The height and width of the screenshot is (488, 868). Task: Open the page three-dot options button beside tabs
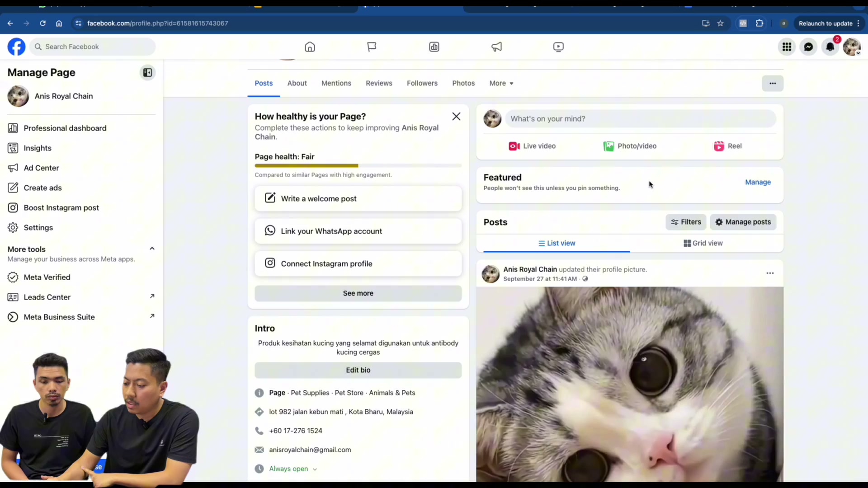[x=773, y=83]
